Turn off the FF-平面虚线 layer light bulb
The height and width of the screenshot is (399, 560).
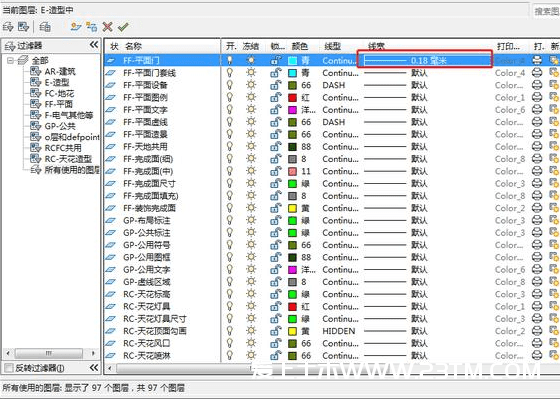point(230,122)
